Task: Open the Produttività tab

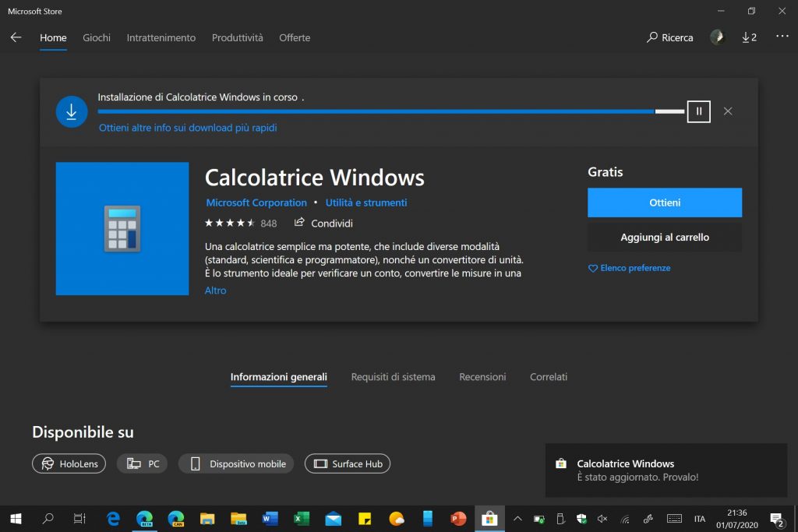Action: [x=237, y=37]
